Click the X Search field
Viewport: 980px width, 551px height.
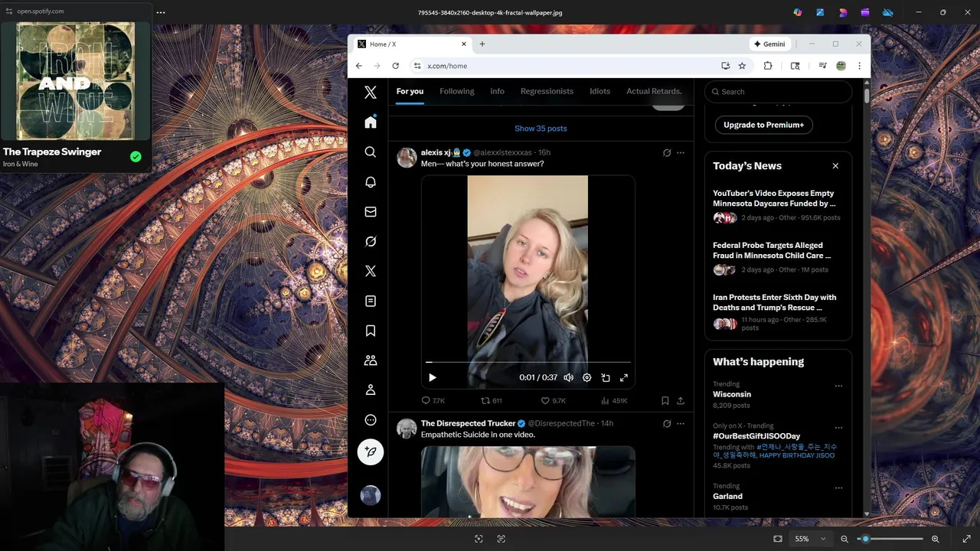coord(778,92)
